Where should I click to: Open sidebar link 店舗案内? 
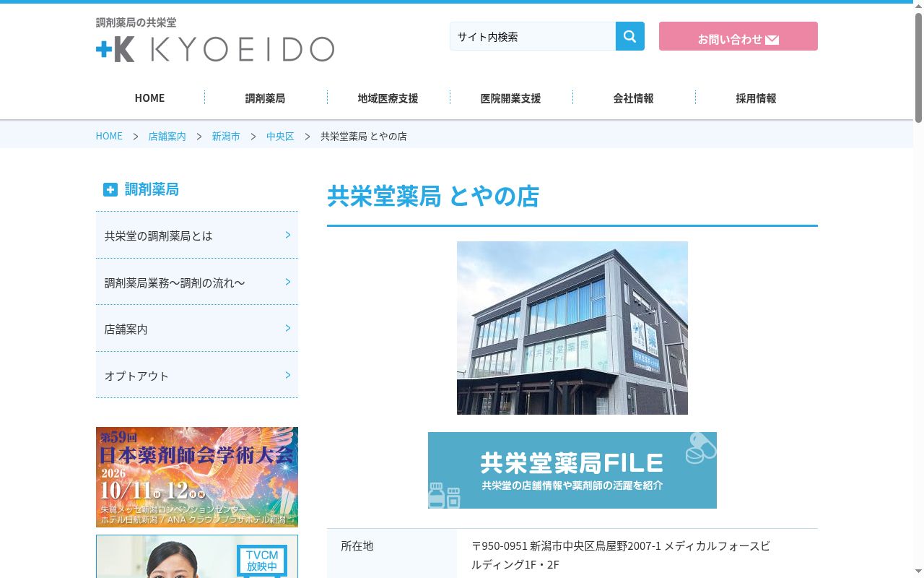197,329
